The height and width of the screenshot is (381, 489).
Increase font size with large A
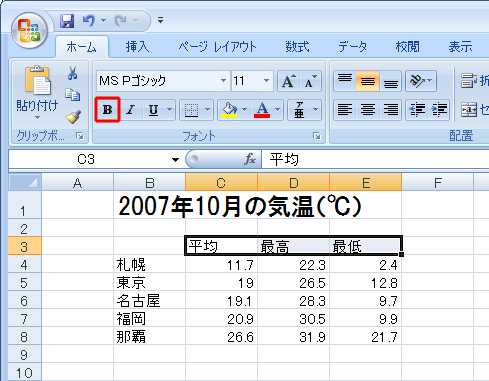click(288, 81)
